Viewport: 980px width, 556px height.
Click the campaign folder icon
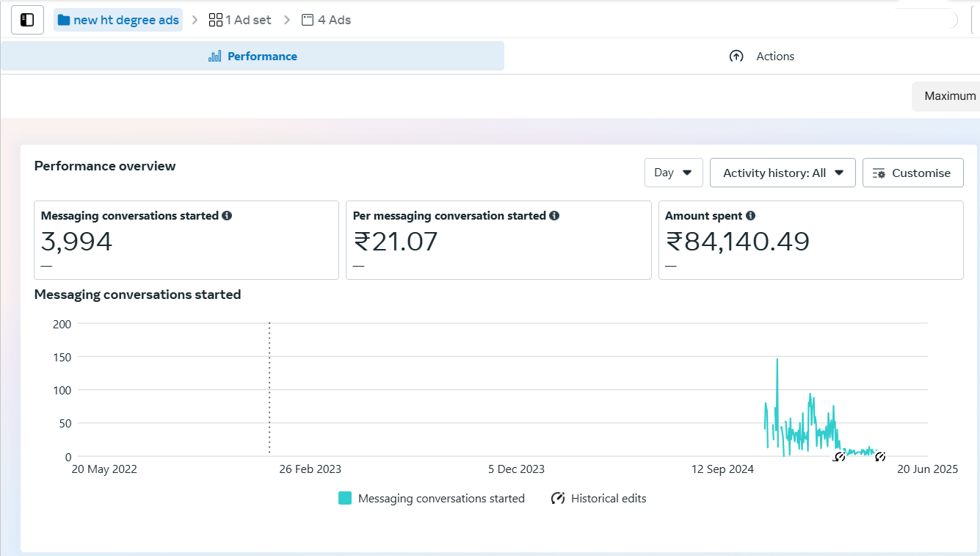tap(64, 20)
